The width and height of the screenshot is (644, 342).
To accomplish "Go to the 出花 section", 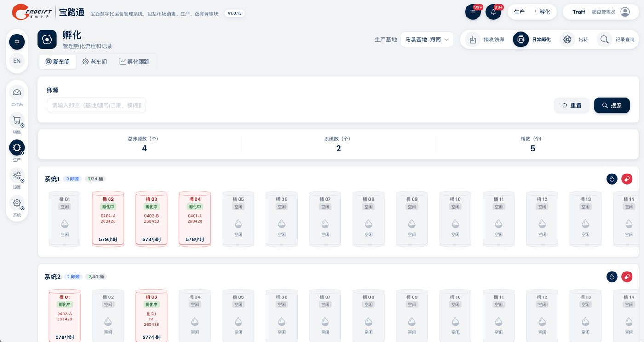I will pyautogui.click(x=575, y=40).
